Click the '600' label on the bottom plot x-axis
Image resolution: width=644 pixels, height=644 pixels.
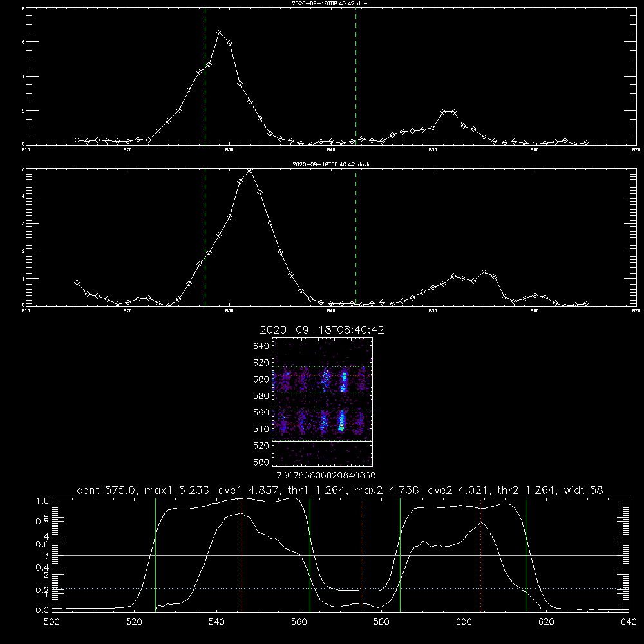464,622
